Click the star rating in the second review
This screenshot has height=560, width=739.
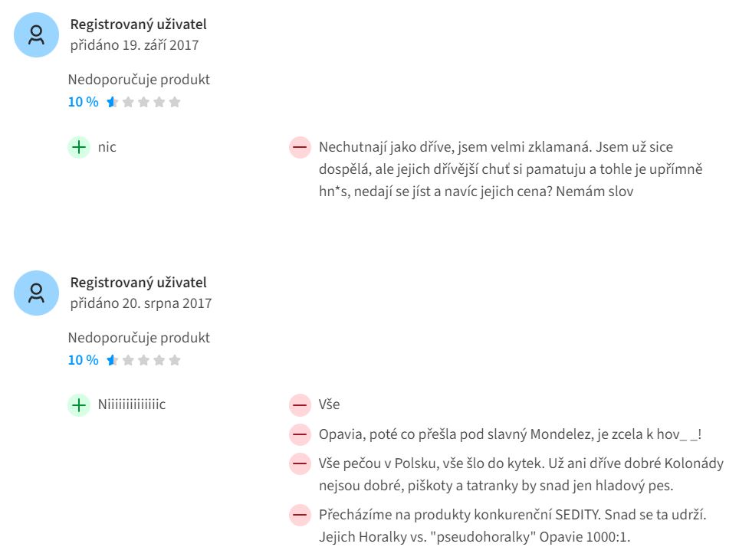click(143, 360)
